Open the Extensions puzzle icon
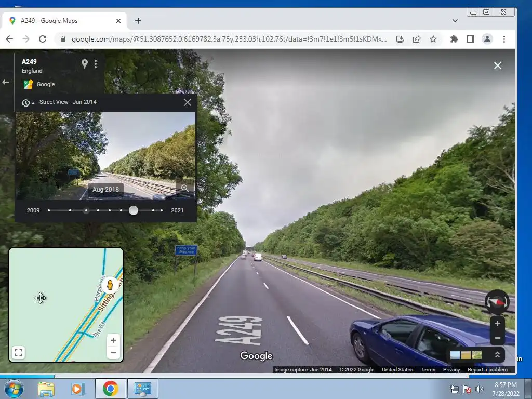 tap(454, 39)
